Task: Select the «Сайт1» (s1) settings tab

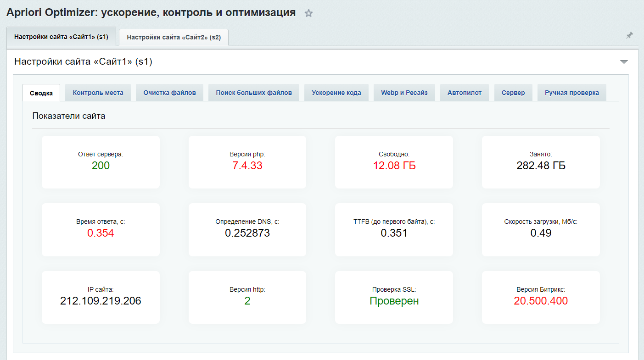Action: (x=61, y=37)
